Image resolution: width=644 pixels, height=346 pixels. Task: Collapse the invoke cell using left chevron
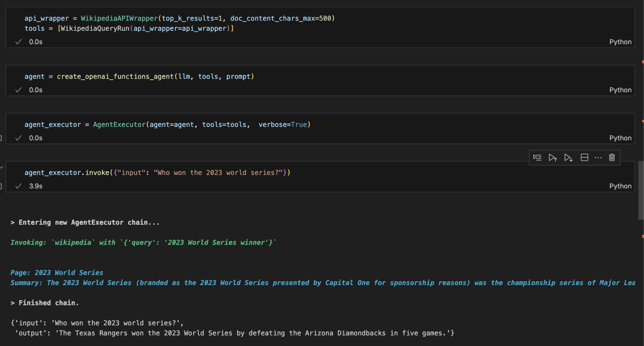[2, 167]
